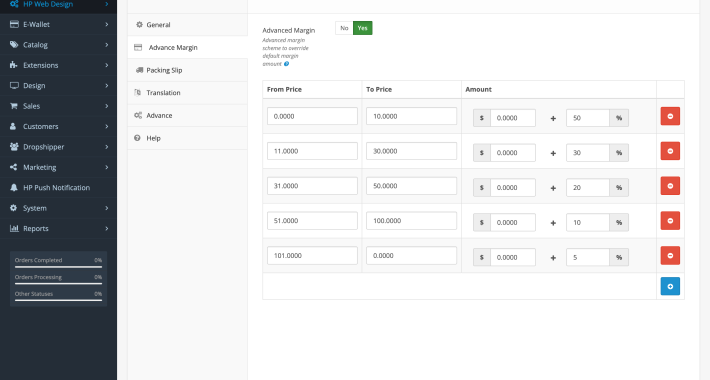The height and width of the screenshot is (380, 710).
Task: Click the Help question-mark icon
Action: (x=137, y=138)
